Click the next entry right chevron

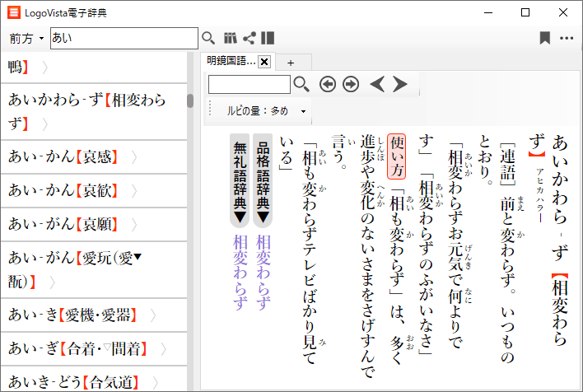[x=400, y=84]
